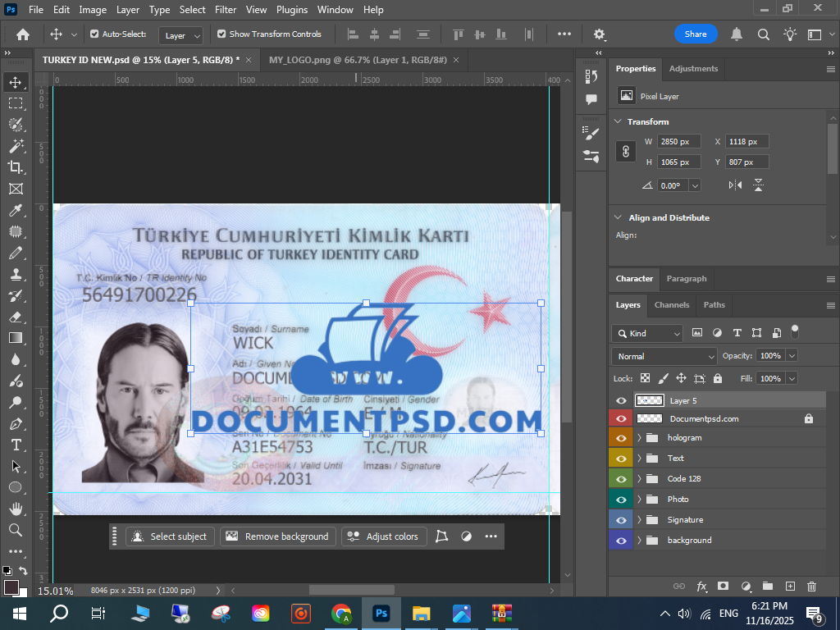The image size is (840, 630).
Task: Create a new layer with the plus icon
Action: tap(790, 587)
